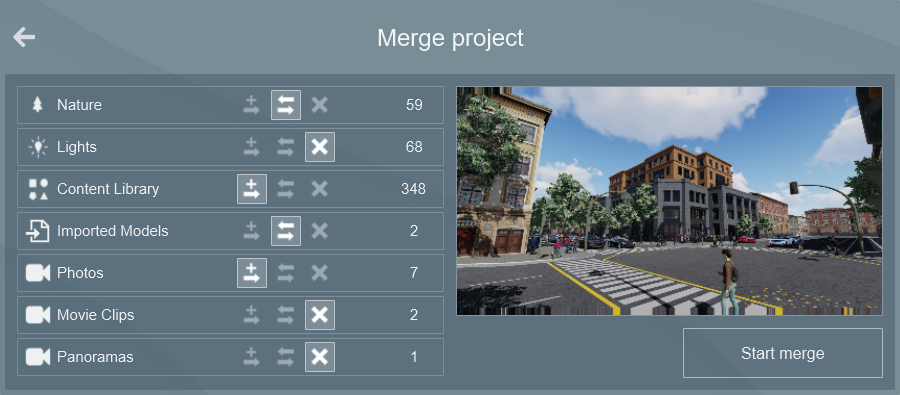Toggle selected replace on Imported Models
Image resolution: width=900 pixels, height=395 pixels.
tap(286, 231)
